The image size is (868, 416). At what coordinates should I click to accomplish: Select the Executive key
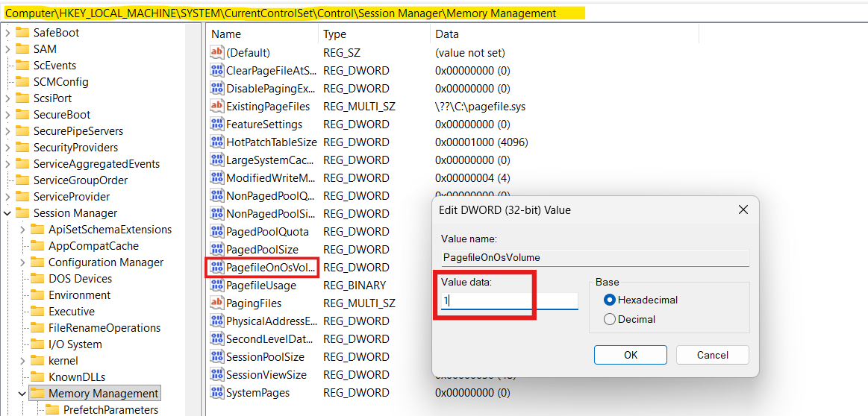pyautogui.click(x=72, y=312)
